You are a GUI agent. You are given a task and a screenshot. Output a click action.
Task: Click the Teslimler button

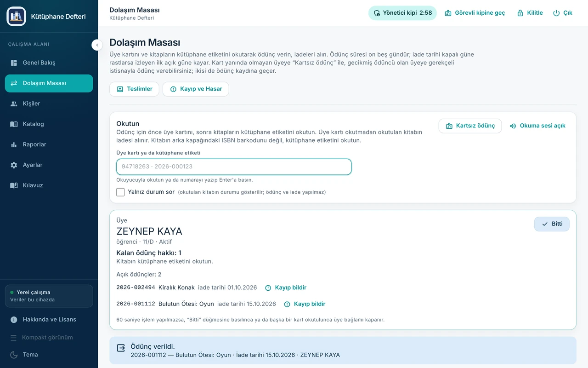[134, 89]
